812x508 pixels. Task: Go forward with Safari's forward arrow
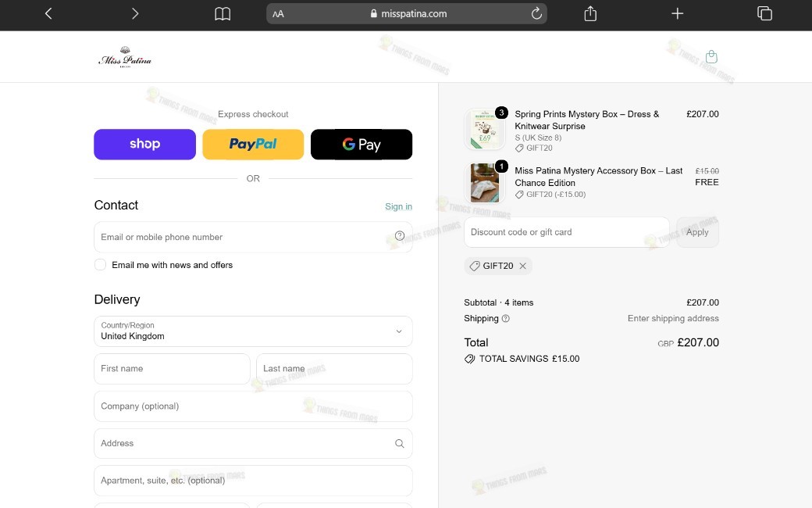[x=135, y=13]
